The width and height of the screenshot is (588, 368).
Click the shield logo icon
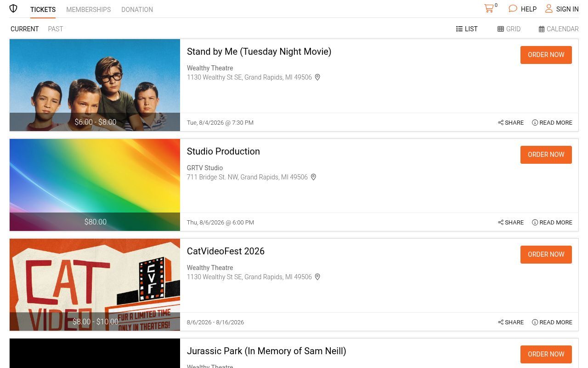tap(13, 9)
